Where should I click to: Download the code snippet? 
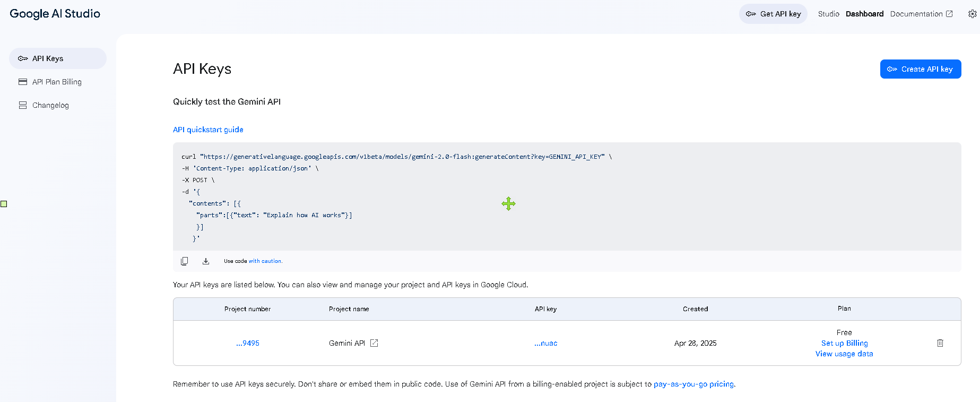click(x=206, y=261)
